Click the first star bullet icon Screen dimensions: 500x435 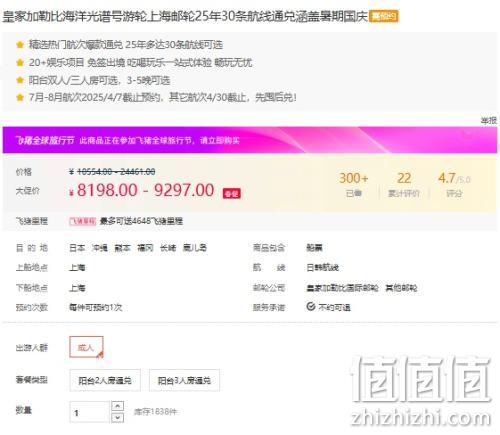click(20, 44)
